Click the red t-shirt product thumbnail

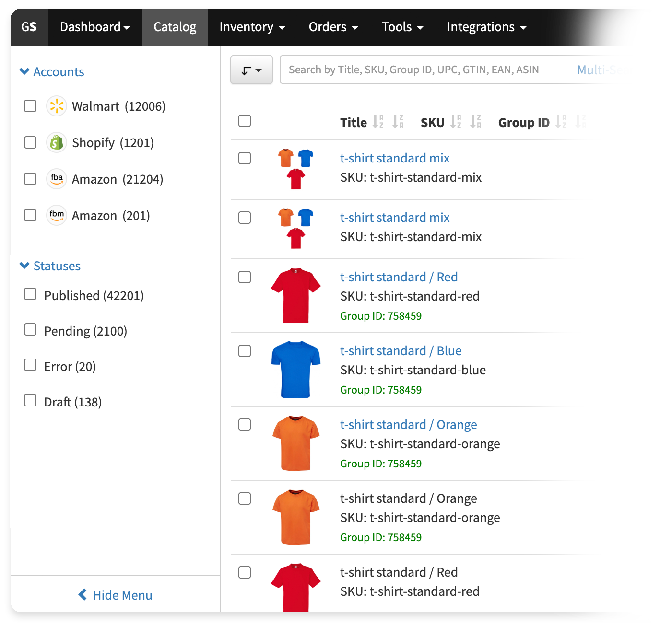[x=295, y=295]
